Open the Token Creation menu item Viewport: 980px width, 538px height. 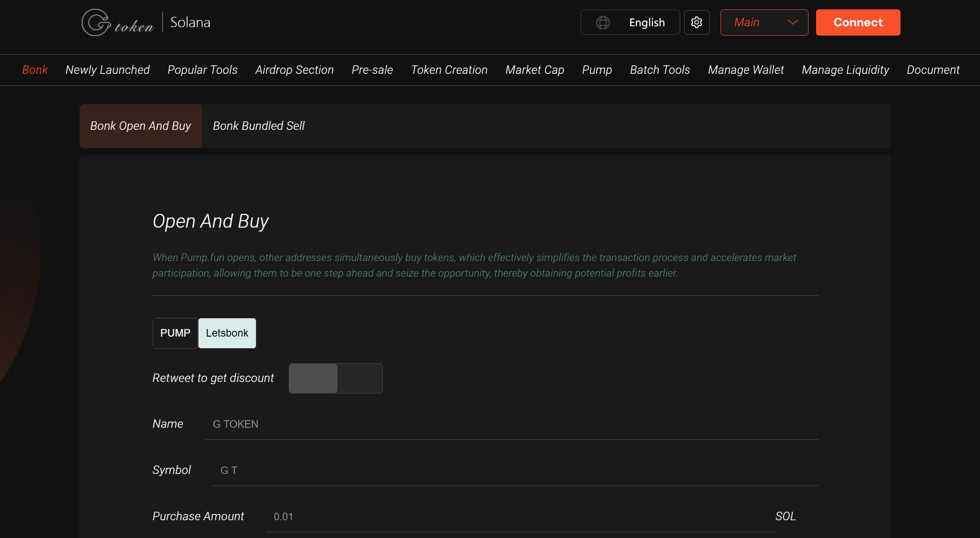click(x=449, y=70)
